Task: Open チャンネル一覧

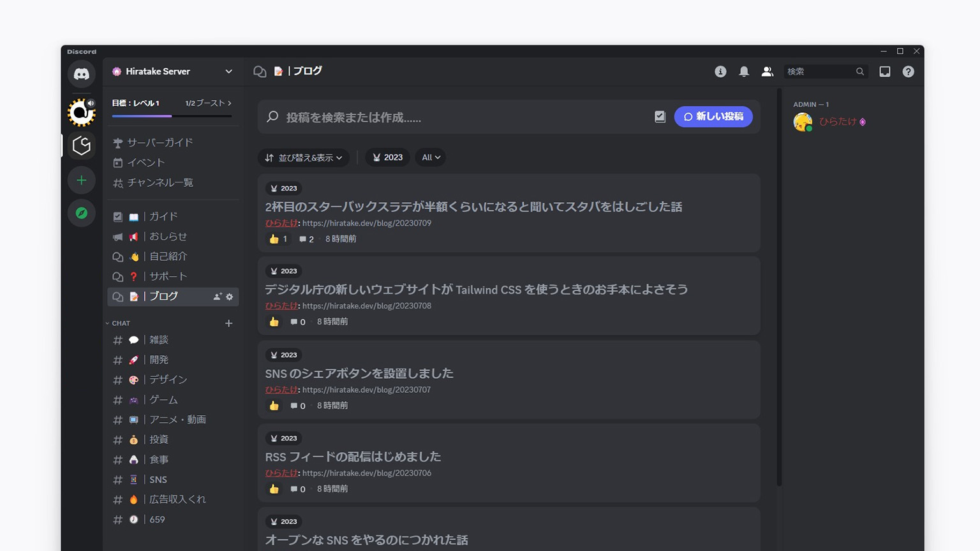Action: [x=173, y=182]
